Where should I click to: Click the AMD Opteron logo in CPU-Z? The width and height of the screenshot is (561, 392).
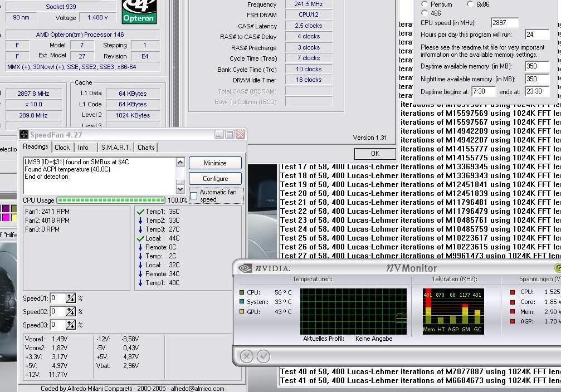pos(139,12)
